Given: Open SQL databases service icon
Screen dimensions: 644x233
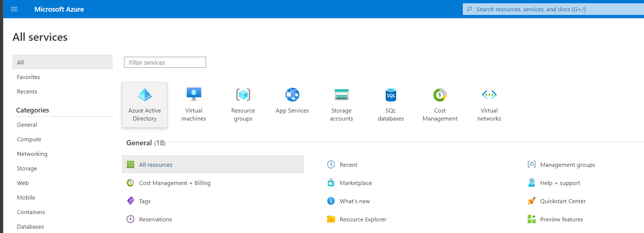Looking at the screenshot, I should pyautogui.click(x=391, y=95).
